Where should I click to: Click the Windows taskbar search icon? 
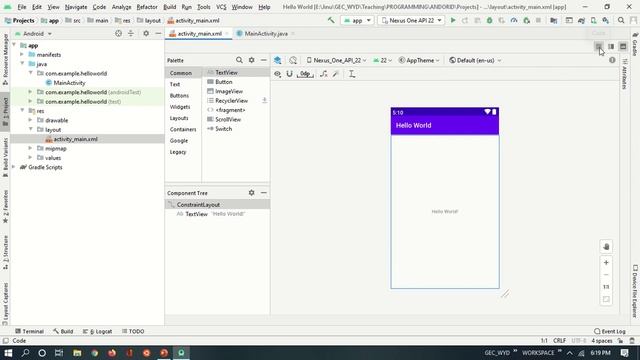(25, 353)
